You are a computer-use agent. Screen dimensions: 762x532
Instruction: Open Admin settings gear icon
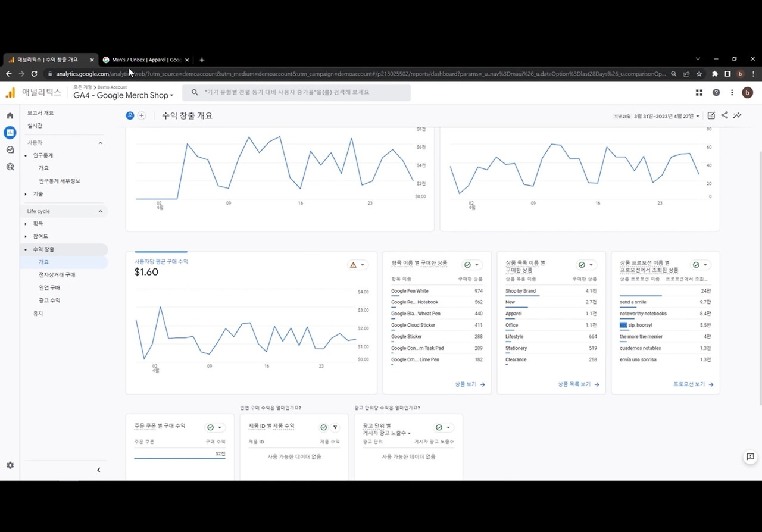(x=10, y=465)
